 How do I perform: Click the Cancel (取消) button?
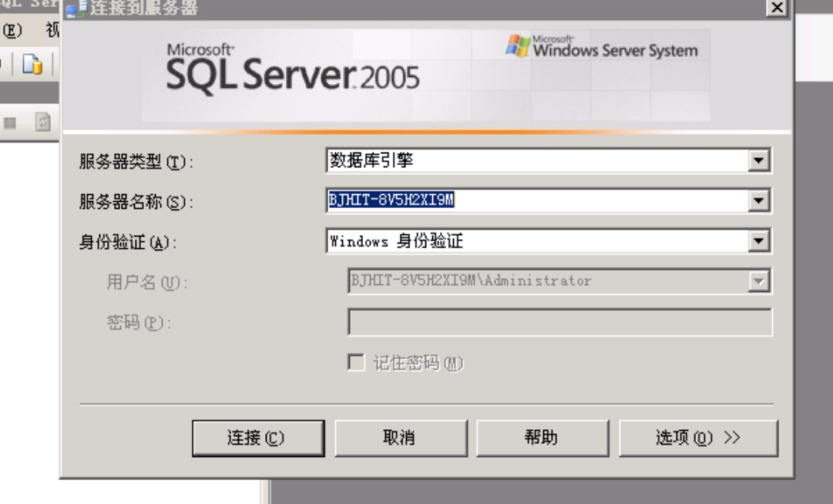(x=401, y=438)
